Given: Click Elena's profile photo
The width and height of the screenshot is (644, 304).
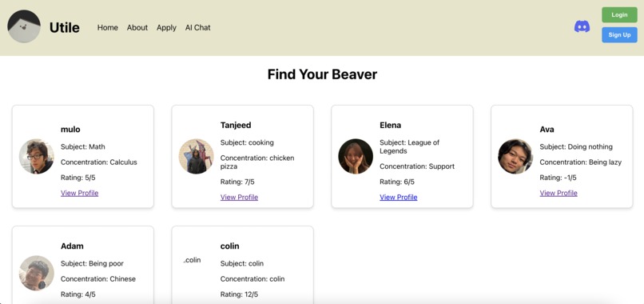Looking at the screenshot, I should click(x=356, y=156).
